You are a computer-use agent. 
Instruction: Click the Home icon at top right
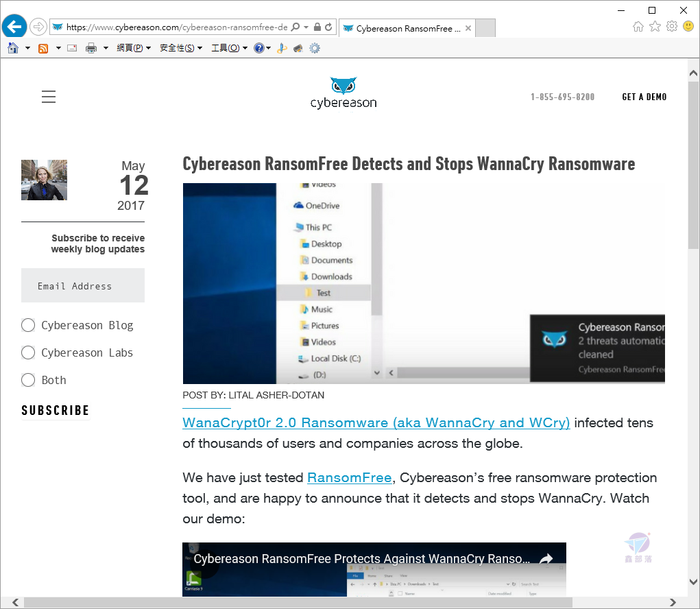tap(638, 27)
